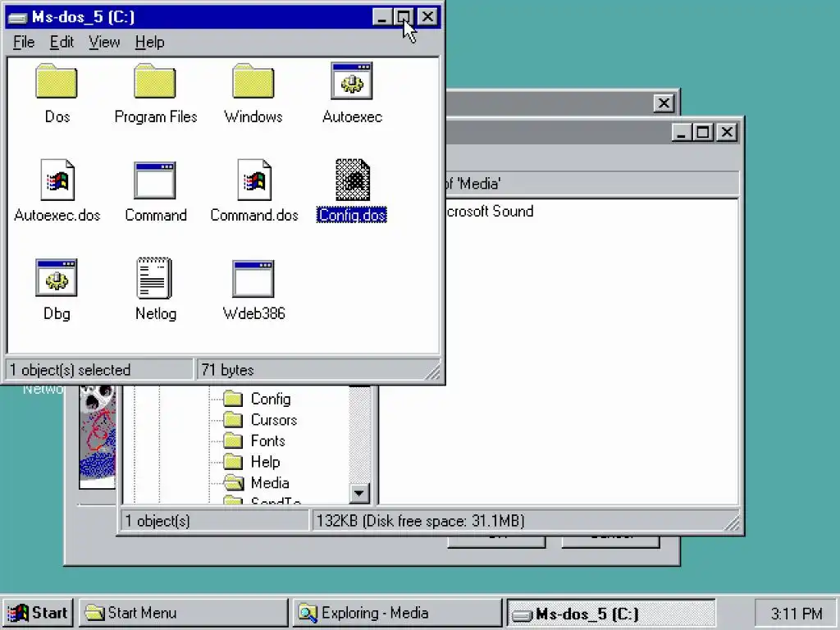Open the Help menu
The image size is (840, 630).
point(149,42)
